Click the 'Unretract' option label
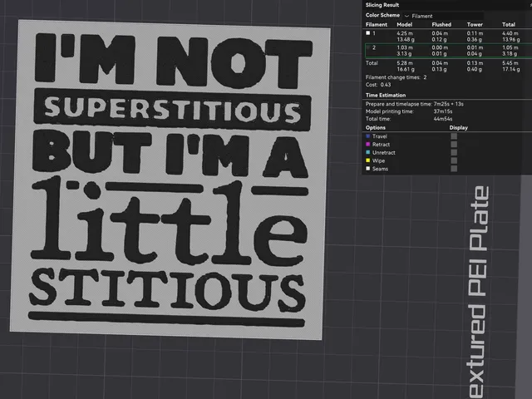This screenshot has height=399, width=532. click(384, 152)
